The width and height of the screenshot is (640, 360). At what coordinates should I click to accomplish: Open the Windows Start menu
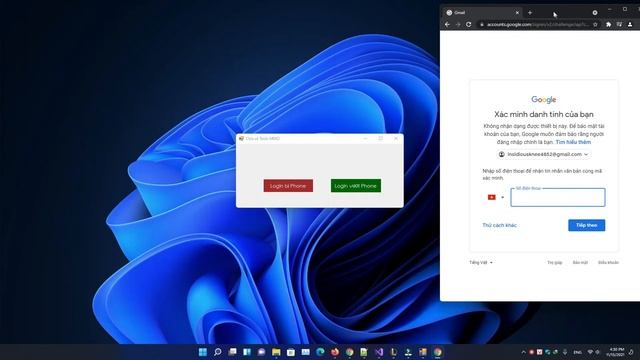pos(202,352)
